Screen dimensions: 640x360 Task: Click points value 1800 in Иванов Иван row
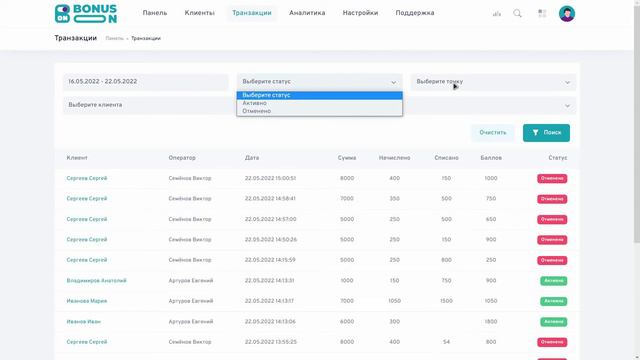(x=491, y=322)
